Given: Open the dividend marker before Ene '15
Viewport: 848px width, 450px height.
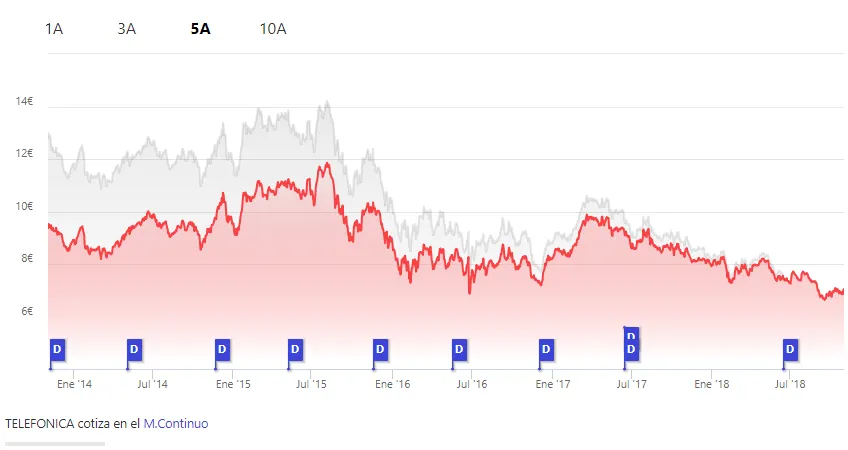Looking at the screenshot, I should [222, 349].
